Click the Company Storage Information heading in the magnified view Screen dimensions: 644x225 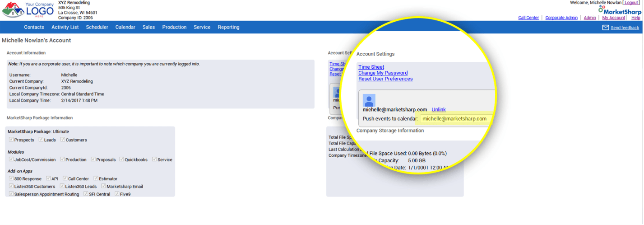(x=390, y=131)
